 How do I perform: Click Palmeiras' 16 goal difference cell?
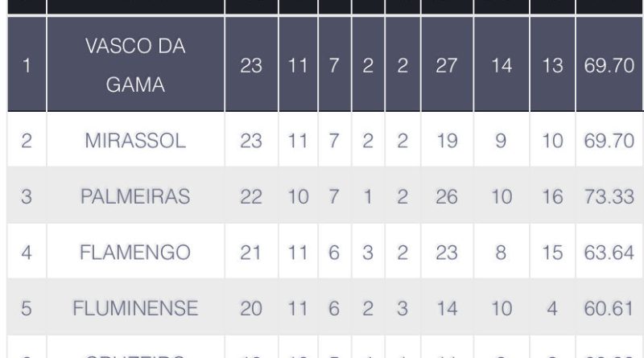click(552, 196)
